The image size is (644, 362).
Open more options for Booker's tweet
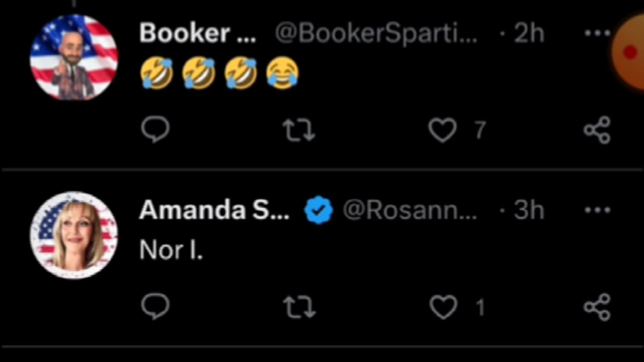597,33
